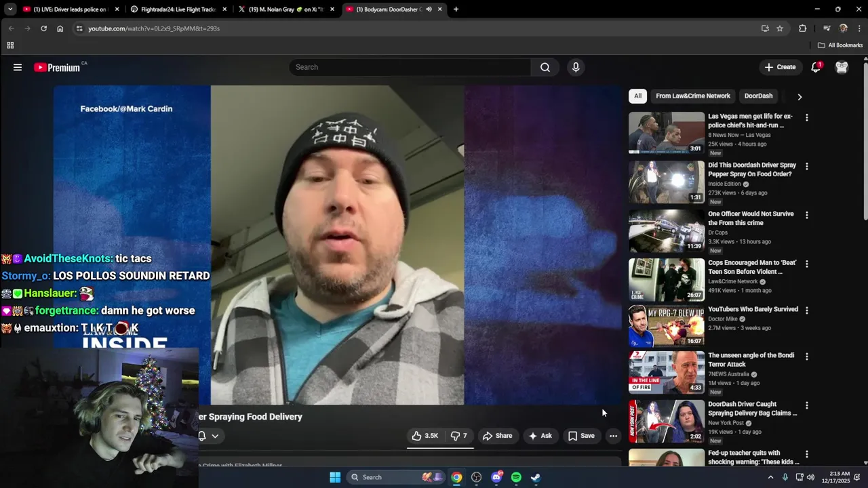Open options for YouTubers Who Barely Survived
The height and width of the screenshot is (488, 868).
(806, 310)
